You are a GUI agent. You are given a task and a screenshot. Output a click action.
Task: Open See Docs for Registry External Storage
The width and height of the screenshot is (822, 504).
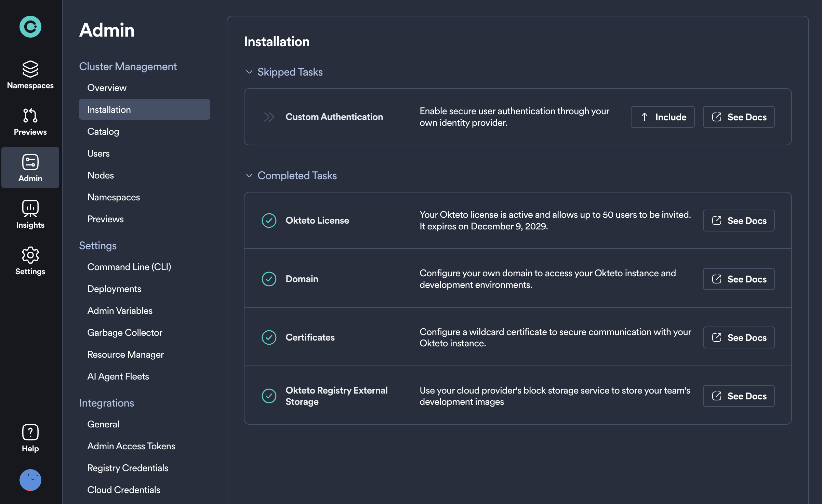pos(739,396)
